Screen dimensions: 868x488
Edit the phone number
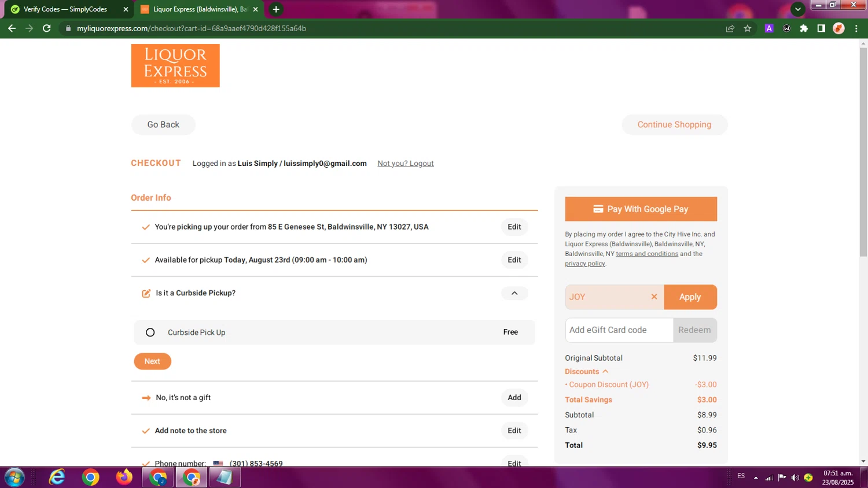click(514, 463)
